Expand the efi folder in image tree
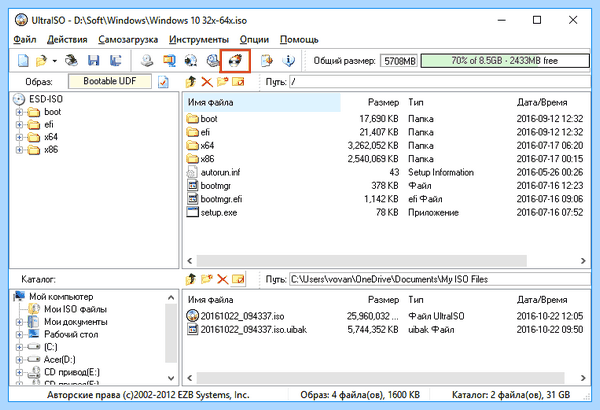Viewport: 600px width, 410px height. click(x=19, y=125)
